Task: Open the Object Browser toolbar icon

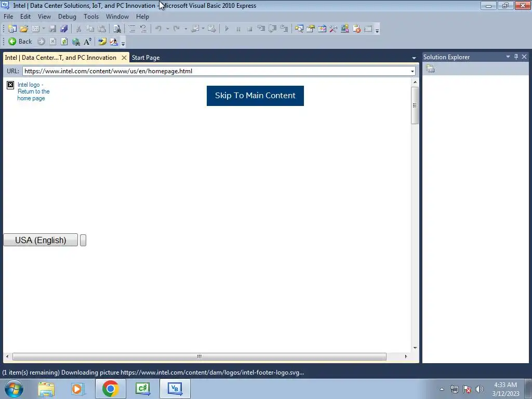Action: [322, 29]
